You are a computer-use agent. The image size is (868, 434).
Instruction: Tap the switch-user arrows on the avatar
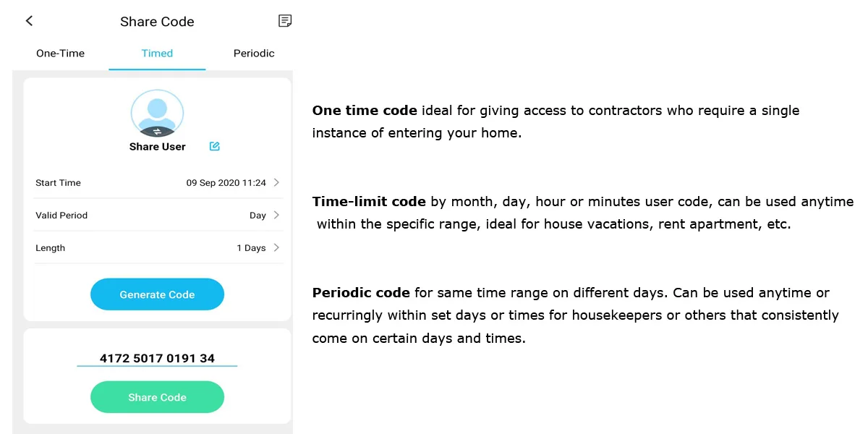(x=157, y=132)
